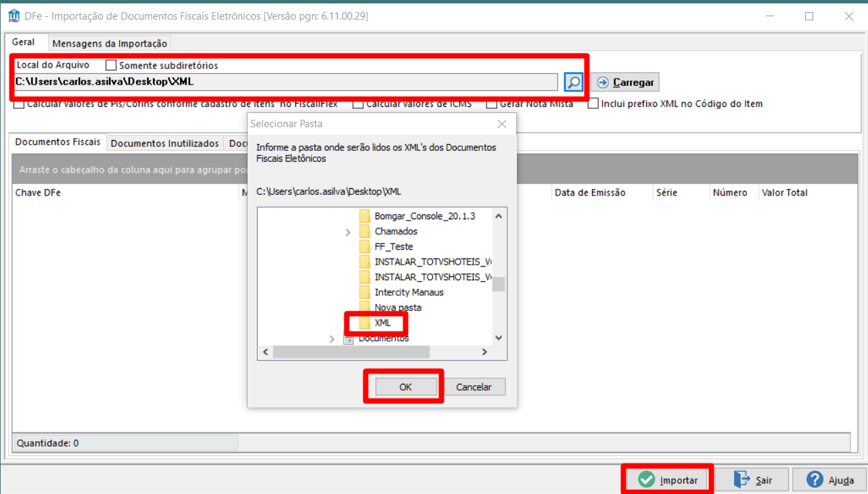Expand the Documentos node chevron
Screen dimensions: 868x494
point(332,338)
